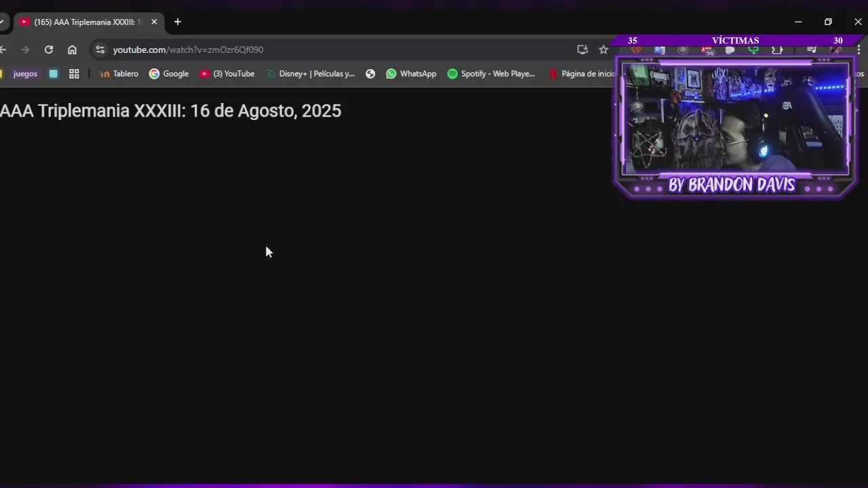Navigate forward in browser history
This screenshot has width=868, height=488.
tap(25, 49)
